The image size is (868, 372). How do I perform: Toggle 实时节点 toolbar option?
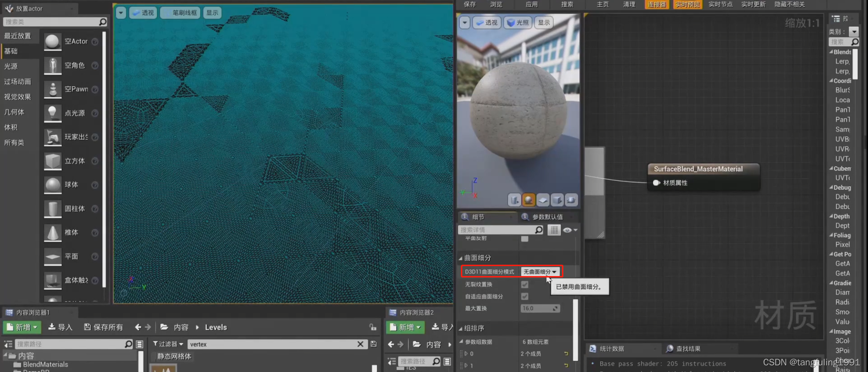coord(720,4)
